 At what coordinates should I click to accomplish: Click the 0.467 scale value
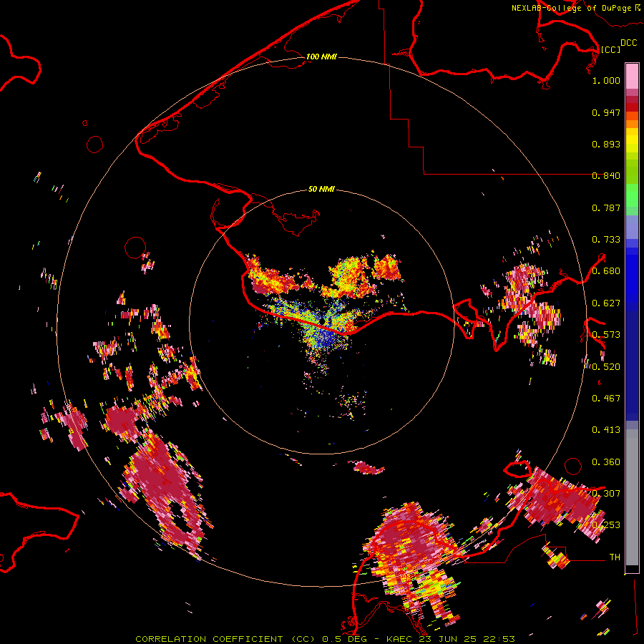click(606, 399)
